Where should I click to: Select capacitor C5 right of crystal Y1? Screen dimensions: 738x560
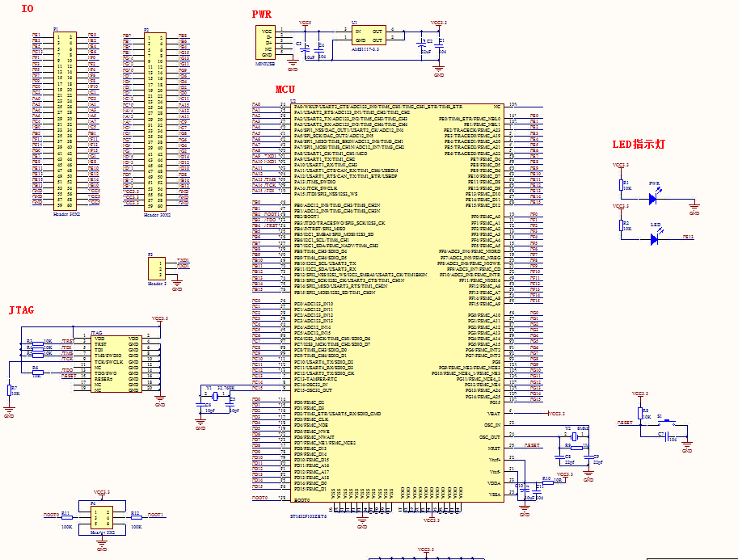(230, 404)
